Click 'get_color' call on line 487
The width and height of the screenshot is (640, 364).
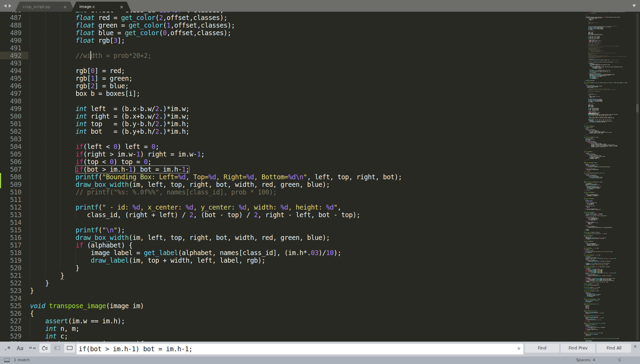pyautogui.click(x=138, y=18)
